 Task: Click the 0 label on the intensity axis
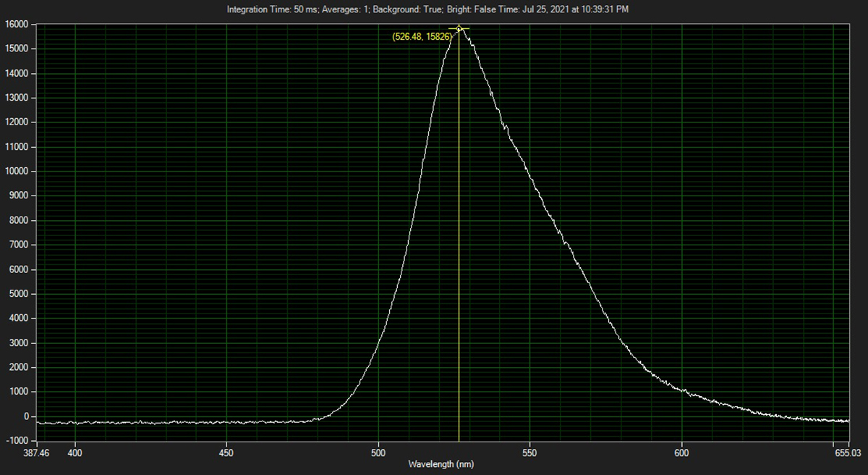26,416
